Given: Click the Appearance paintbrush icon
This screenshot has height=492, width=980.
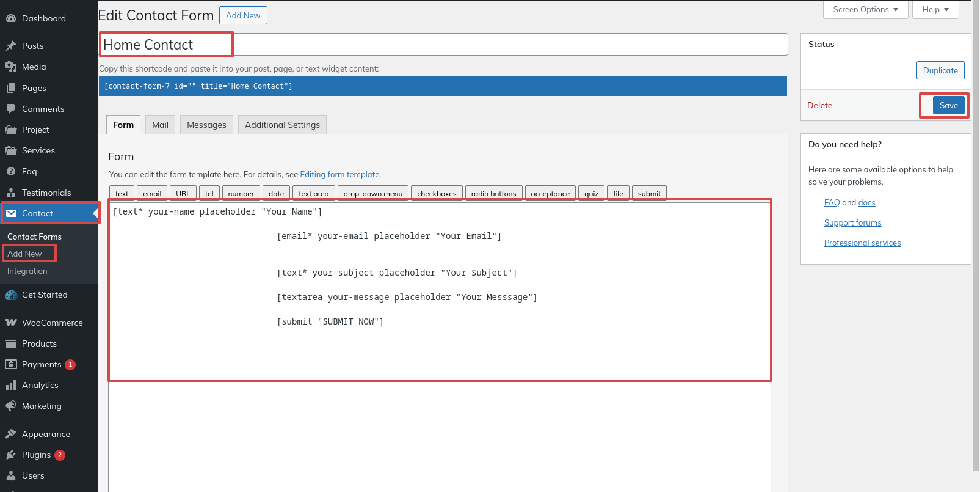Looking at the screenshot, I should [11, 434].
